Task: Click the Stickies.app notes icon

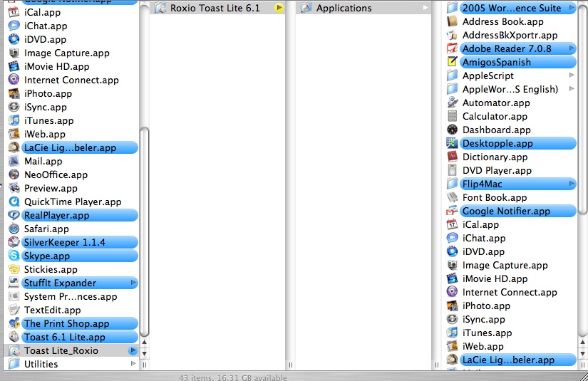Action: coord(14,269)
